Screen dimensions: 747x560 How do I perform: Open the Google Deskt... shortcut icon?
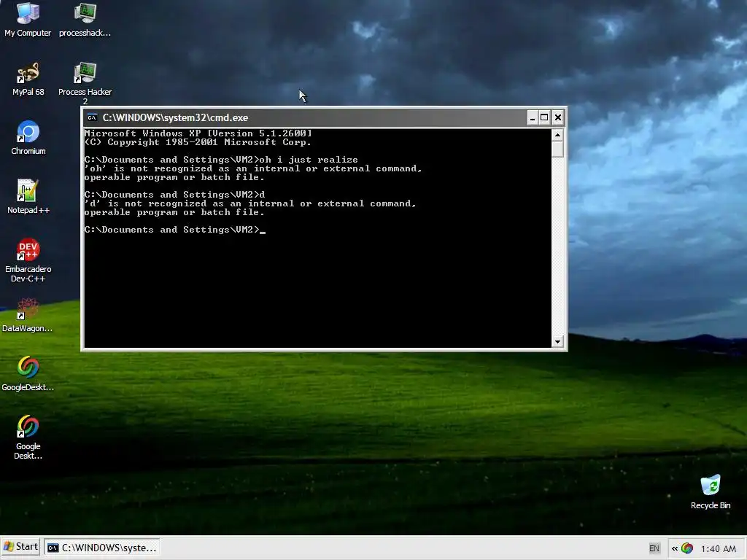pos(28,437)
